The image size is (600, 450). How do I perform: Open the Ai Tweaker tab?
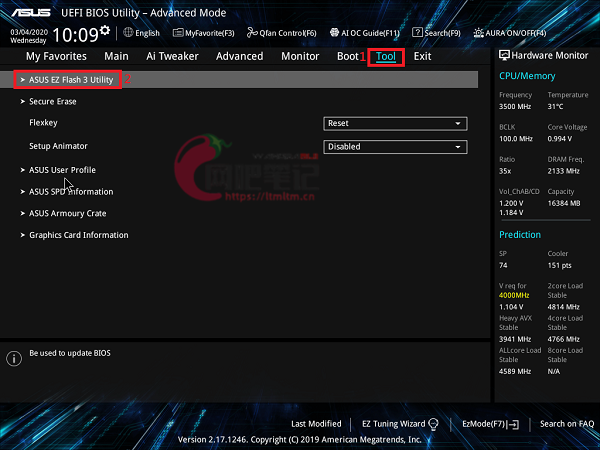click(172, 56)
